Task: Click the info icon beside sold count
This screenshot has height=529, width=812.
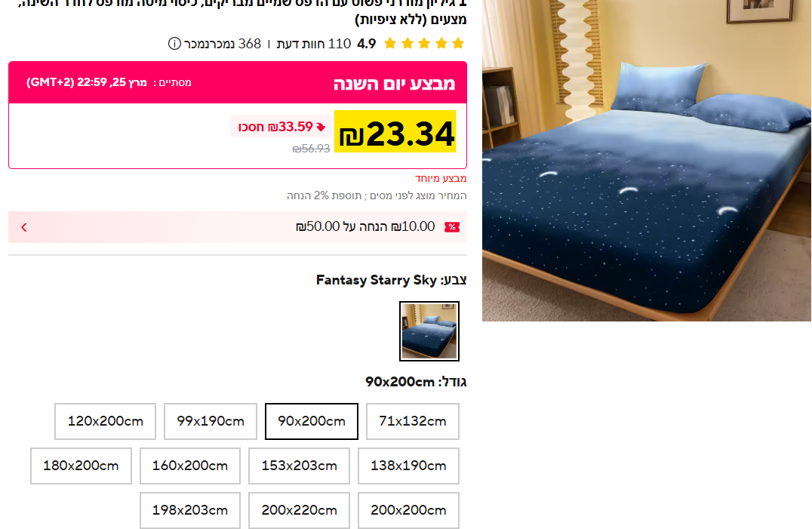Action: point(174,44)
